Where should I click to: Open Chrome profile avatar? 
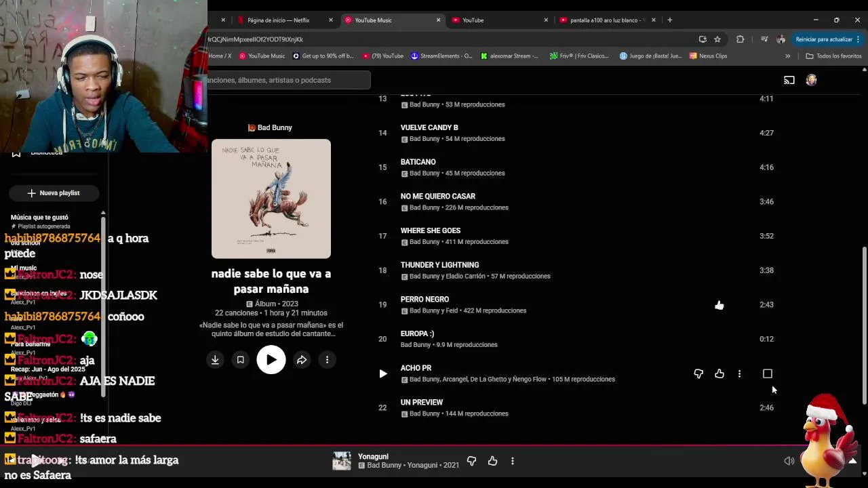click(781, 39)
